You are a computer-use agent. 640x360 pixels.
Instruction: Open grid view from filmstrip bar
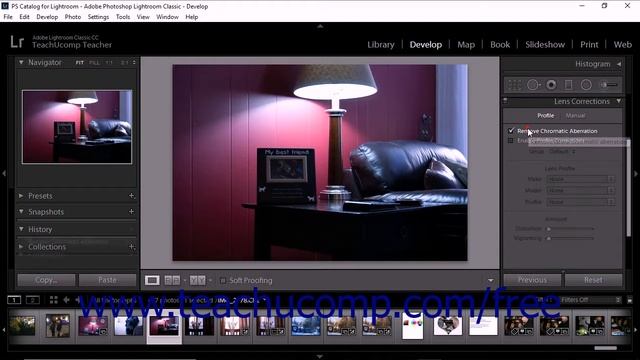(53, 300)
